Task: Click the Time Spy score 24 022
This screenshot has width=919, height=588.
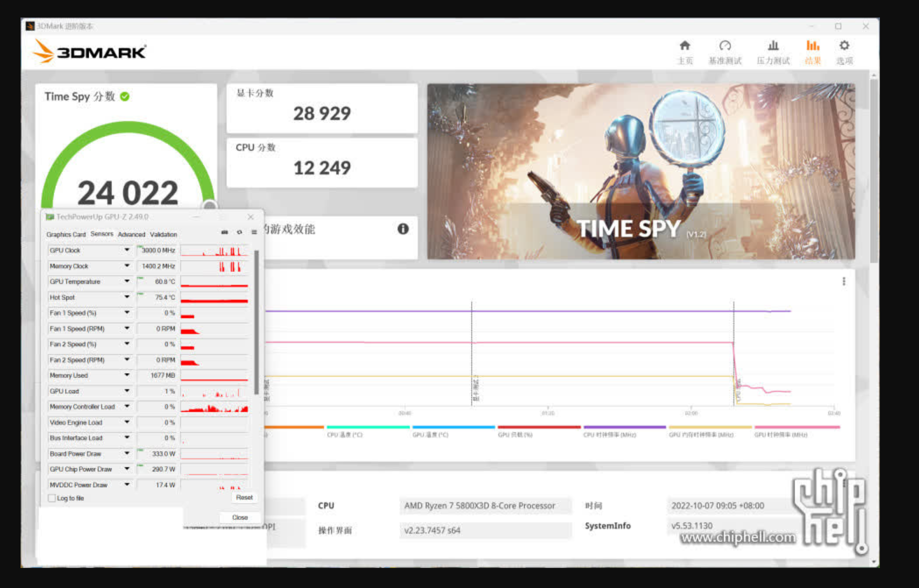Action: point(128,192)
